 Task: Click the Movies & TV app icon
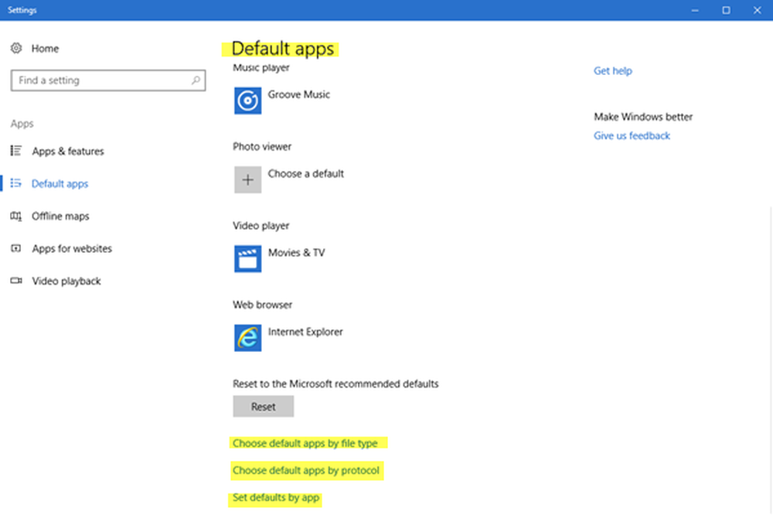click(x=247, y=259)
